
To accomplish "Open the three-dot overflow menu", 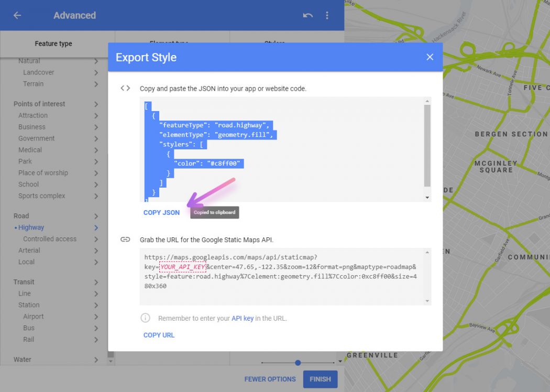I will [327, 15].
